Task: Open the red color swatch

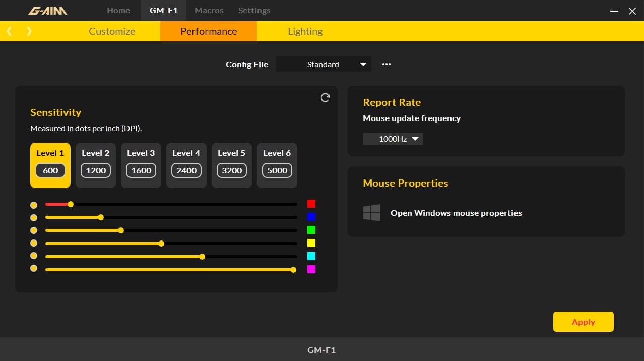Action: (311, 204)
